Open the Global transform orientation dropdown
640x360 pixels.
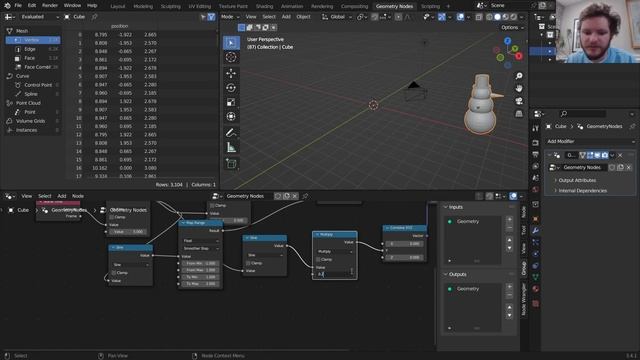336,17
